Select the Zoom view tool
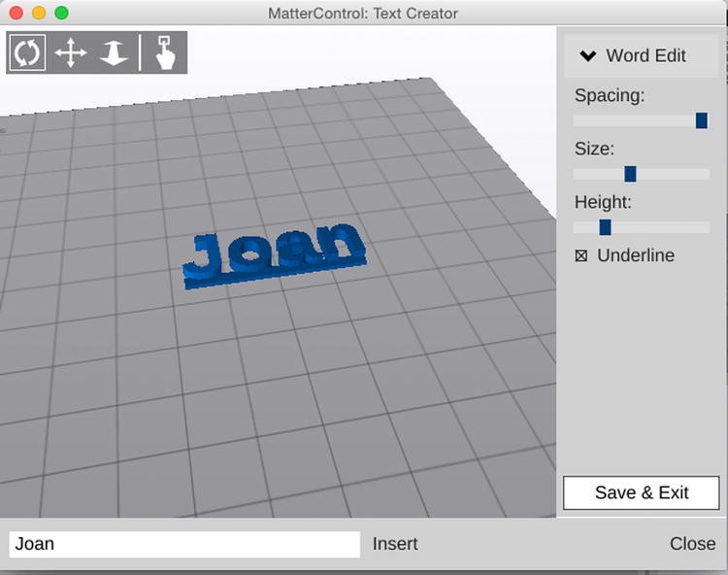Viewport: 728px width, 575px height. point(114,52)
